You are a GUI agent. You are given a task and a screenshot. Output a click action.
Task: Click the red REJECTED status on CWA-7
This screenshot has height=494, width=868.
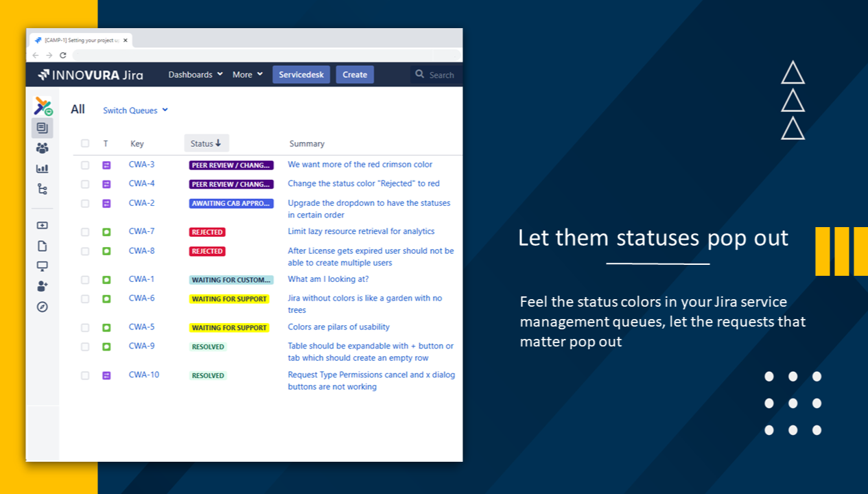coord(207,233)
